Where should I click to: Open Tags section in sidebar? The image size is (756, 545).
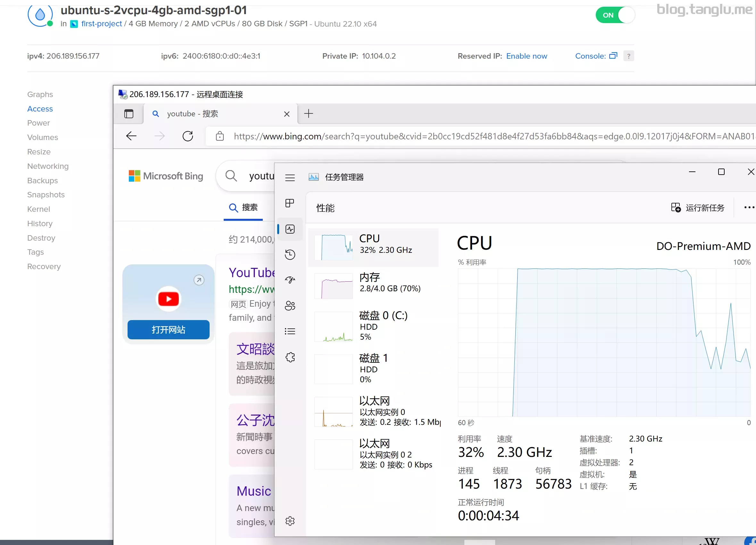(35, 252)
